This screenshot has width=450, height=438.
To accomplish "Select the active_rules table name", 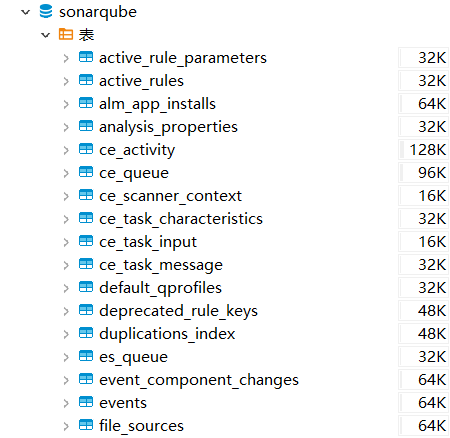I will [x=141, y=81].
